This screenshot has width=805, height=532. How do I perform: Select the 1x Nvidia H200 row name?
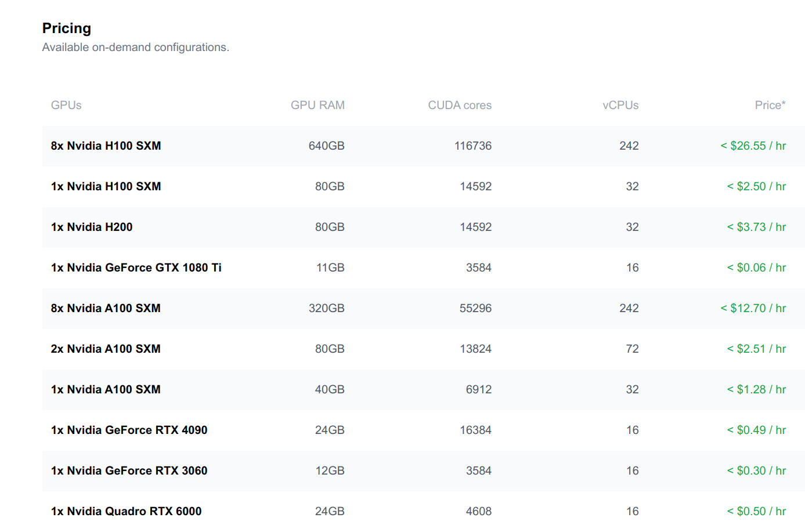pyautogui.click(x=92, y=227)
